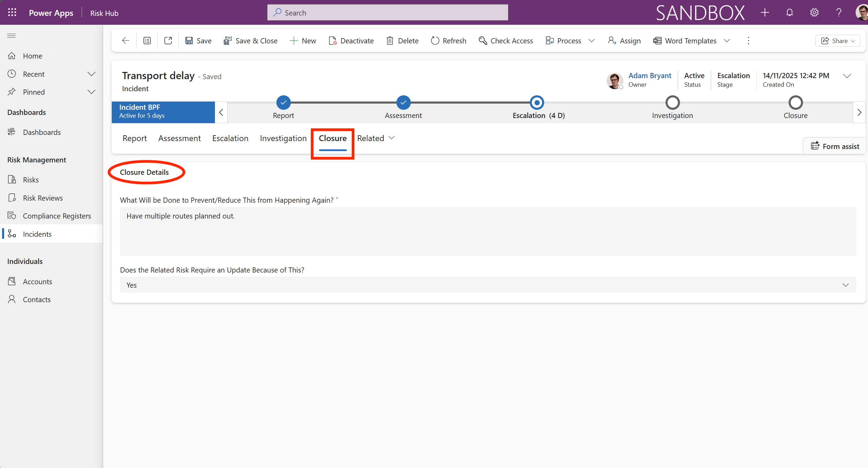This screenshot has width=868, height=468.
Task: Collapse the site navigation hamburger
Action: (11, 35)
